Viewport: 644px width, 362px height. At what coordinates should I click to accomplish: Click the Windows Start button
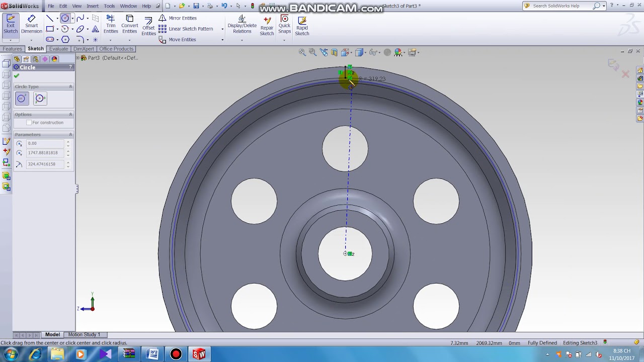pos(11,354)
